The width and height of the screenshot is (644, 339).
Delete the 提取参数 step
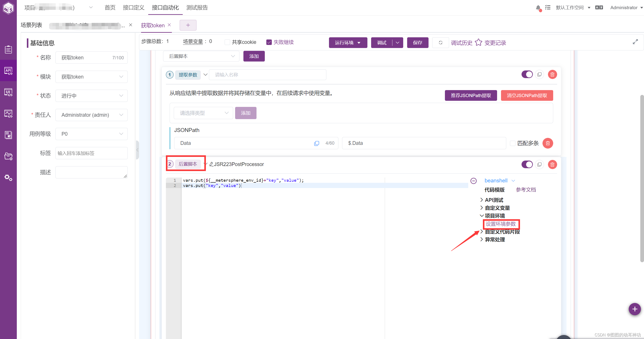(553, 74)
